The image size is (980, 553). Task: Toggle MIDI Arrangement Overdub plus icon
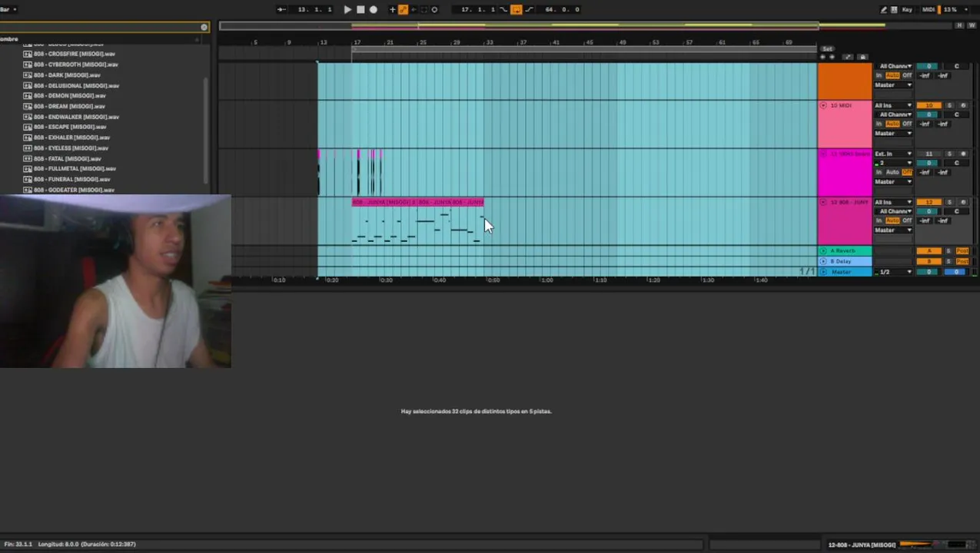click(392, 9)
